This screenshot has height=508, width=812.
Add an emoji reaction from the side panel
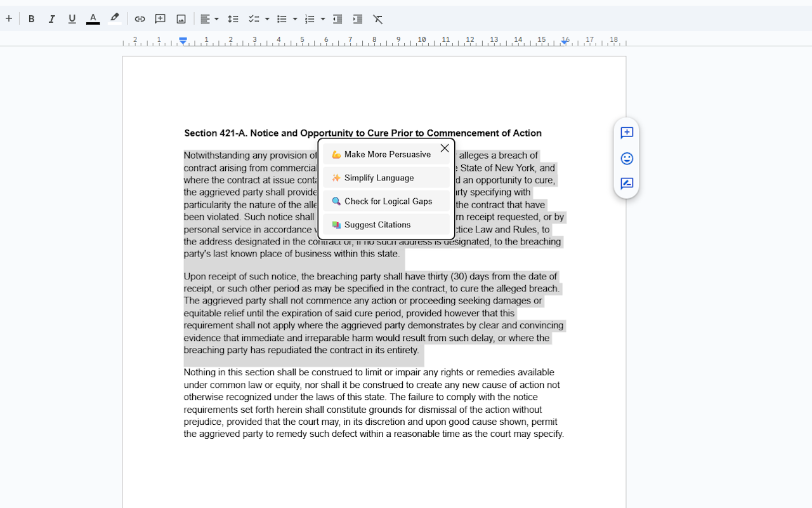(627, 158)
